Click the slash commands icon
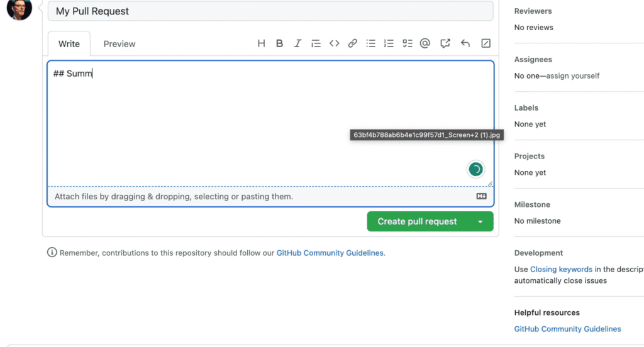This screenshot has height=347, width=644. [486, 43]
